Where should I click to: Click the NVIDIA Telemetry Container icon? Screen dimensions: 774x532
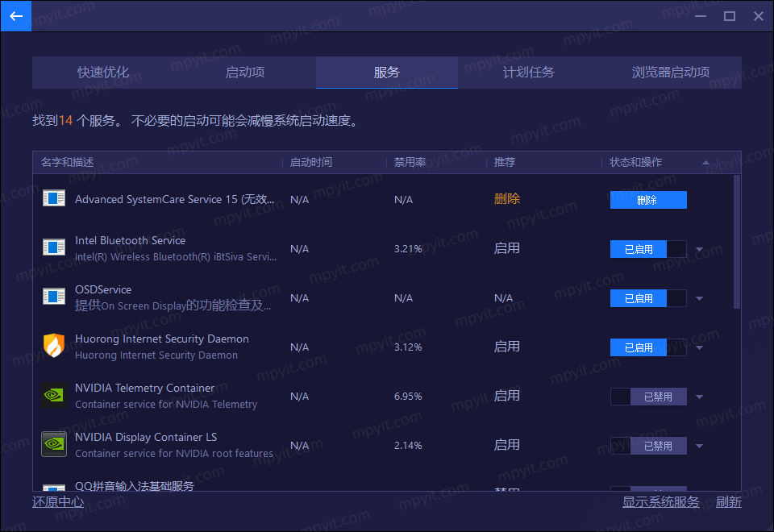pyautogui.click(x=54, y=395)
